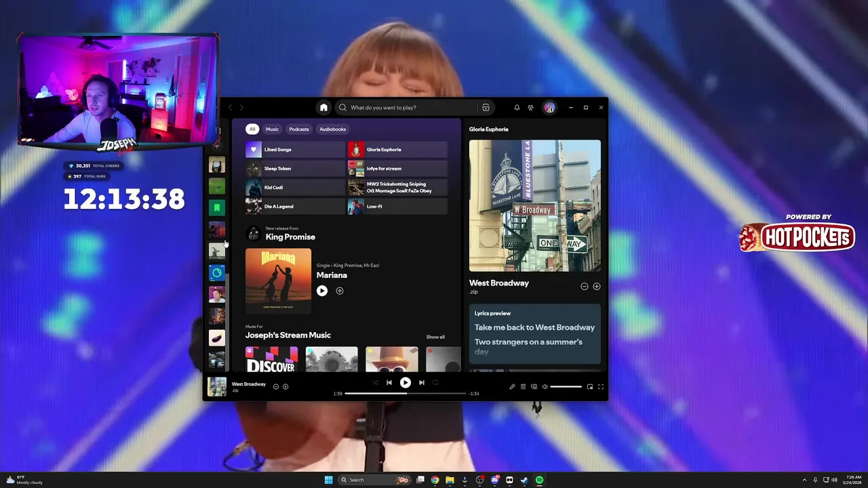Open the sunflower playlist card
The width and height of the screenshot is (868, 488).
332,359
